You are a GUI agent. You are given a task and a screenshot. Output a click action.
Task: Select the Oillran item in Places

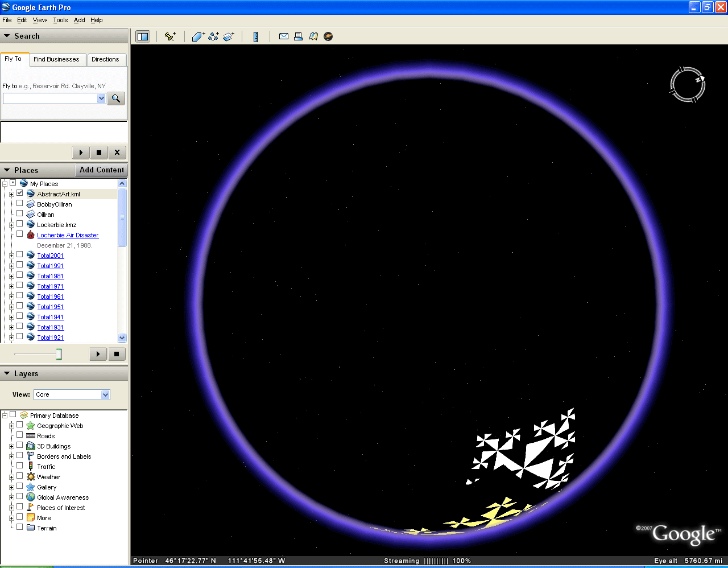tap(45, 215)
